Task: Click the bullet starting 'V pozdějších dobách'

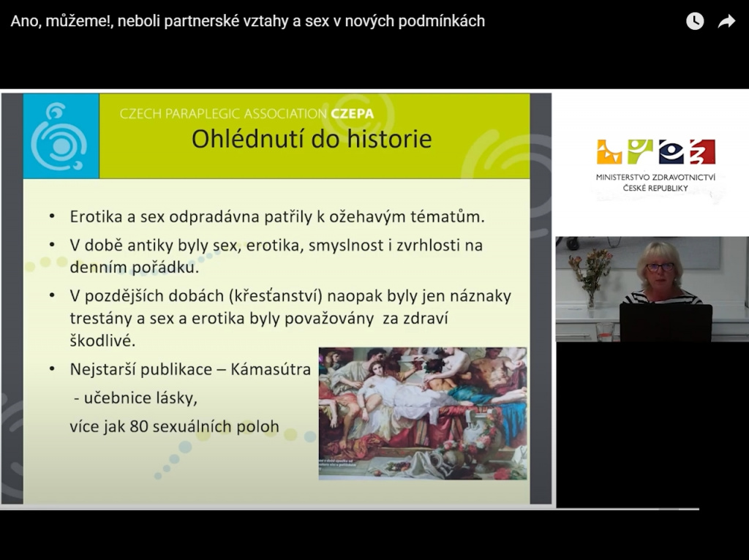Action: pos(290,318)
